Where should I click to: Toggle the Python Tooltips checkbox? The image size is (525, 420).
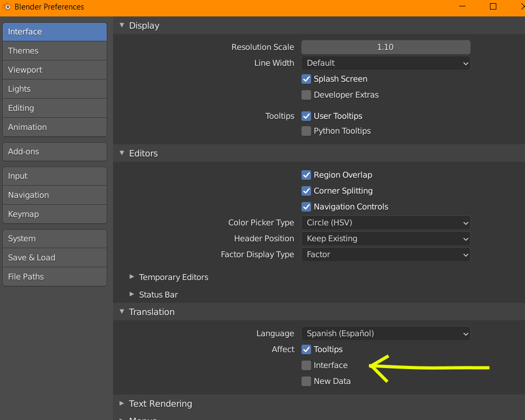pyautogui.click(x=306, y=131)
